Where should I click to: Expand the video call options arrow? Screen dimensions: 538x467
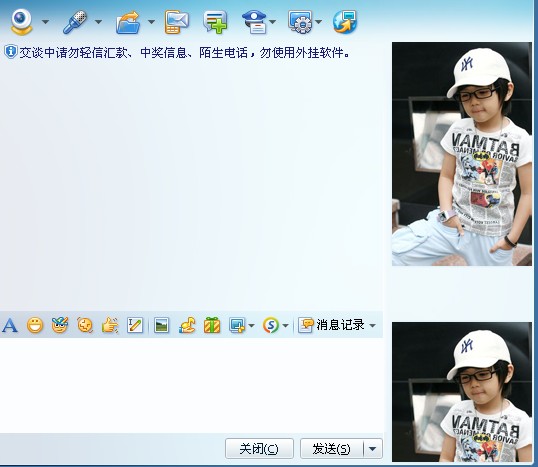coord(45,22)
